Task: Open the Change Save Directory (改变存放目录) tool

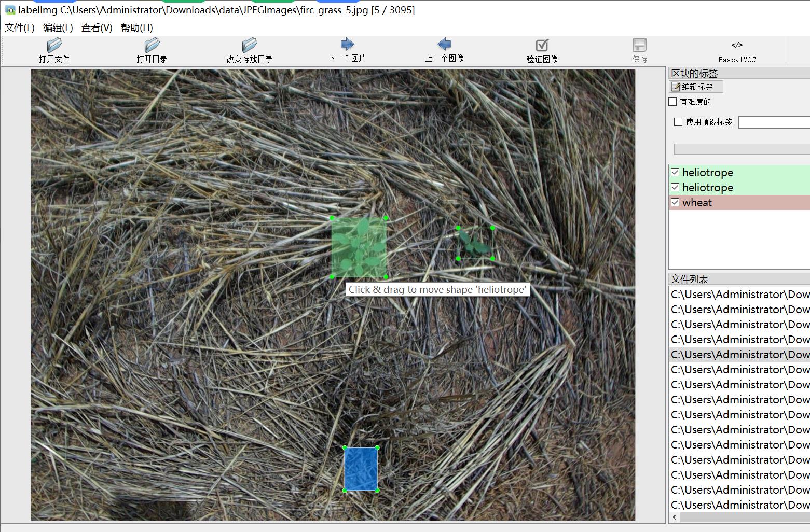Action: coord(249,46)
